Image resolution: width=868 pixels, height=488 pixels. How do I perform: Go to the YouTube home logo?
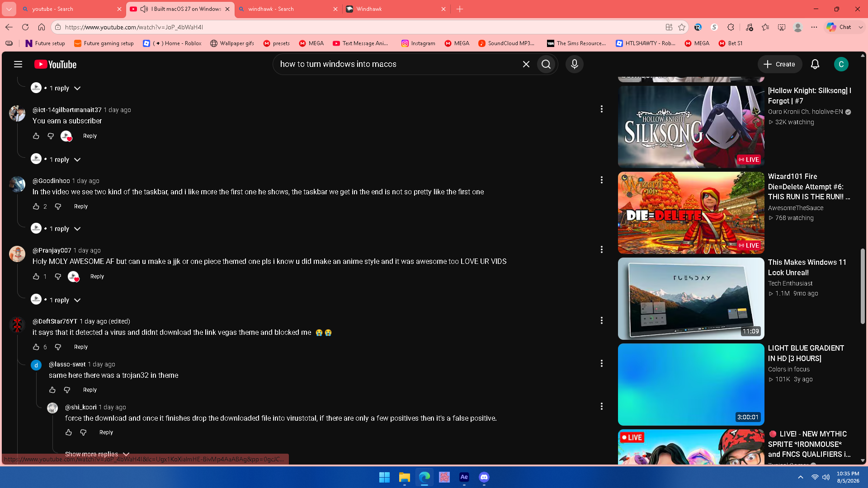(x=56, y=64)
